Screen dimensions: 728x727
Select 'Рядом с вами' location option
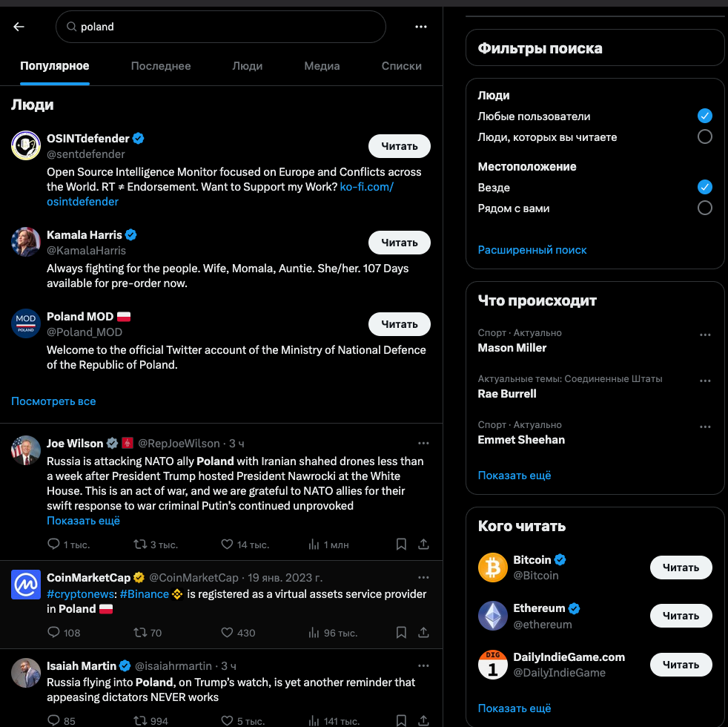[x=704, y=208]
